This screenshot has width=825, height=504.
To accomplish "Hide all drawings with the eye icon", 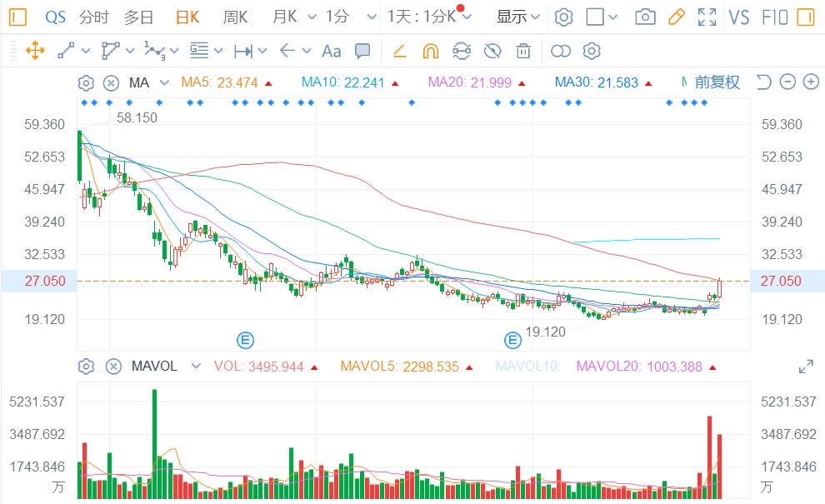I will coord(492,52).
